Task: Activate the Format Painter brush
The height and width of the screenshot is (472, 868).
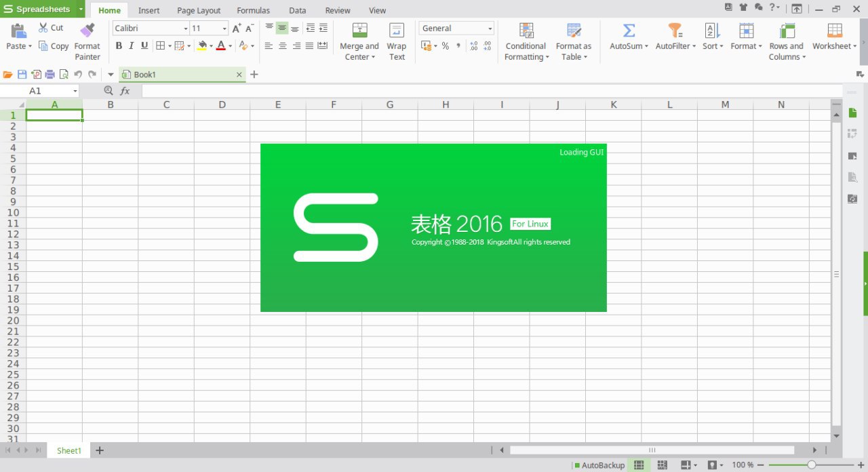Action: 87,31
